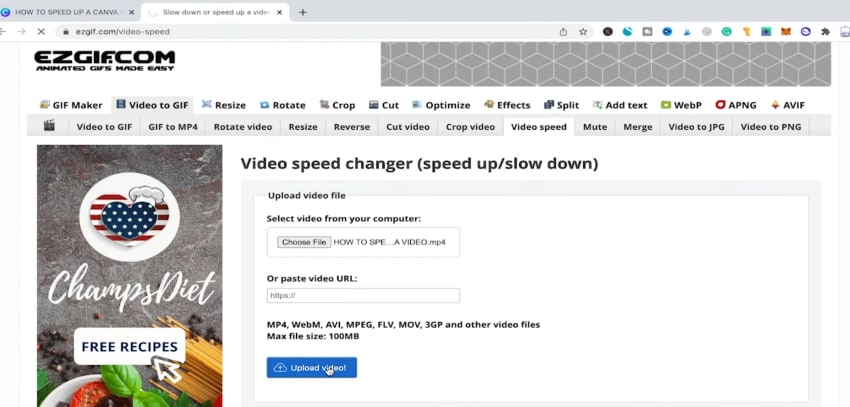Click the blue sailboat extension icon
Image resolution: width=850 pixels, height=407 pixels.
[687, 31]
